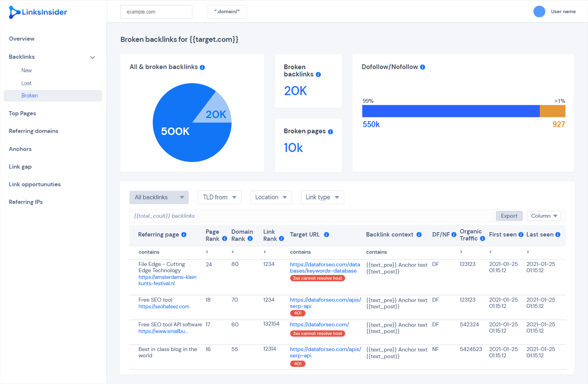
Task: Click the user avatar circle
Action: [x=539, y=11]
